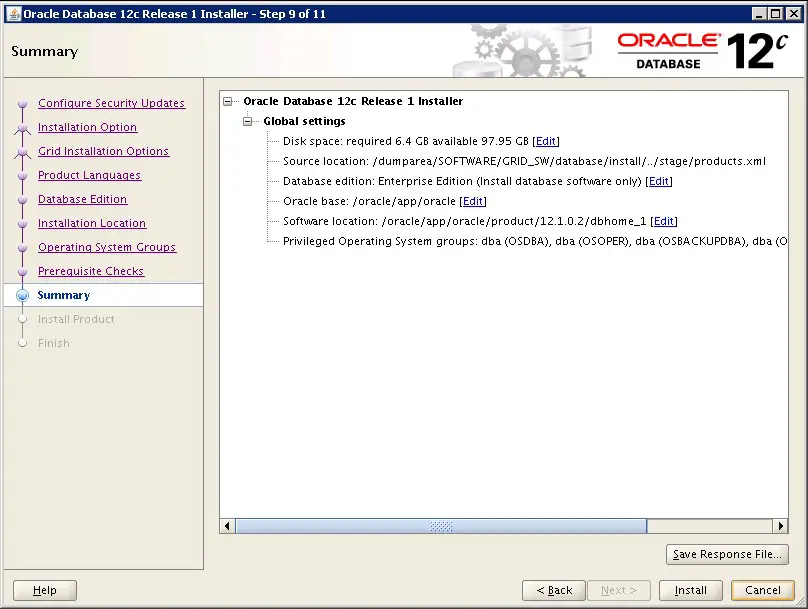Image resolution: width=808 pixels, height=609 pixels.
Task: Select the Disk space required 6.4 GB text
Action: click(406, 141)
